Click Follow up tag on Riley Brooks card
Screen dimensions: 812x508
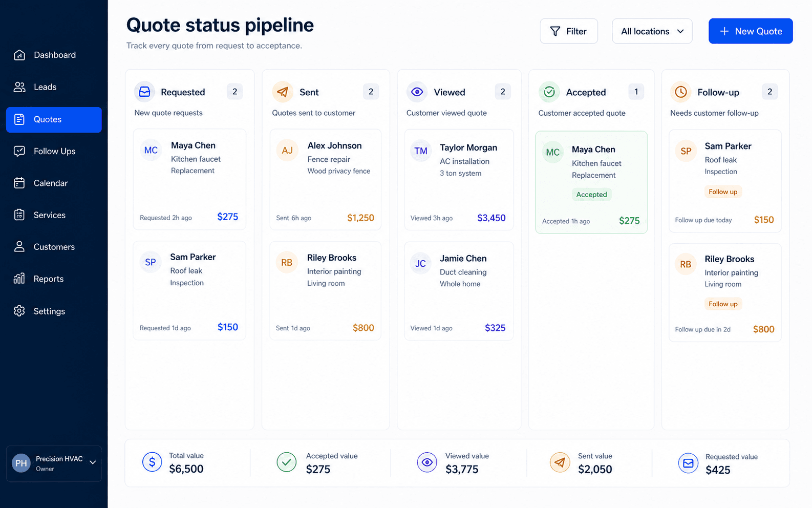point(723,304)
